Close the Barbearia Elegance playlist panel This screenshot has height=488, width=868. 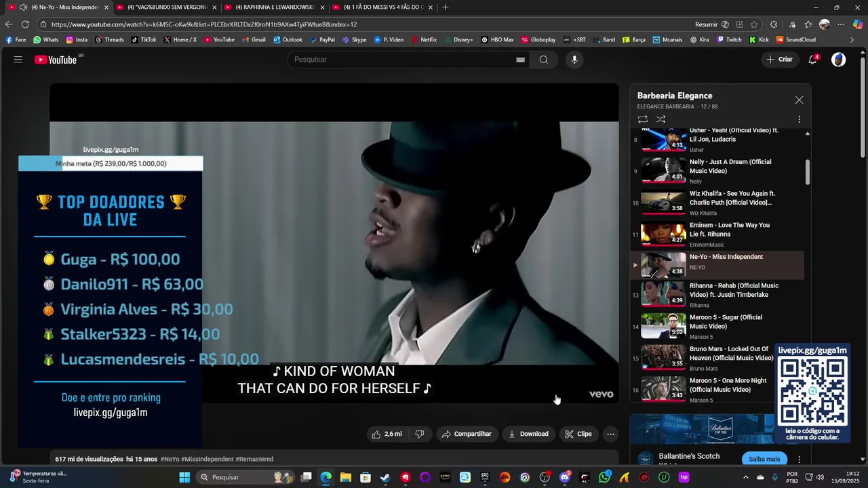coord(799,100)
